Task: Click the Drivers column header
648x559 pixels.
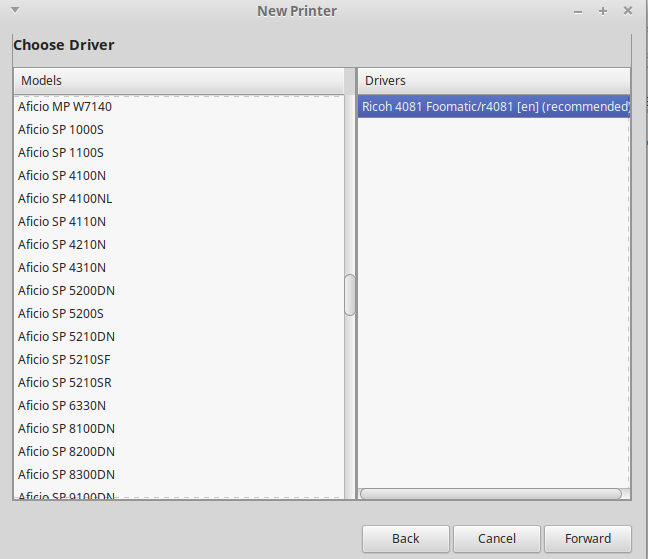Action: [494, 81]
